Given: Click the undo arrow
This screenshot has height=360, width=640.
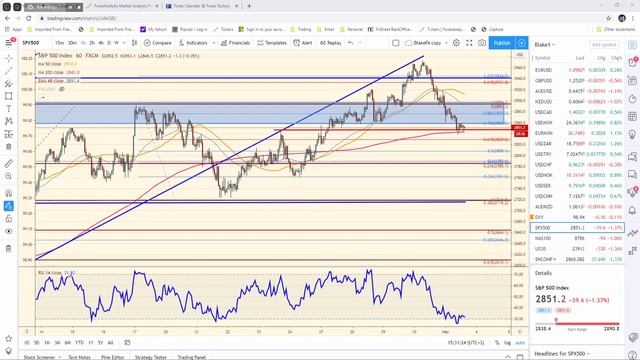Looking at the screenshot, I should point(351,43).
